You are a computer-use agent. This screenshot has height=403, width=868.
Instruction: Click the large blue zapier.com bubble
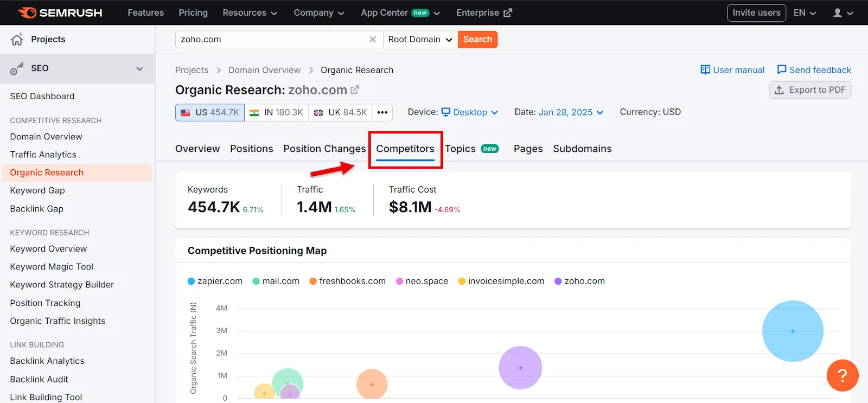click(x=793, y=331)
